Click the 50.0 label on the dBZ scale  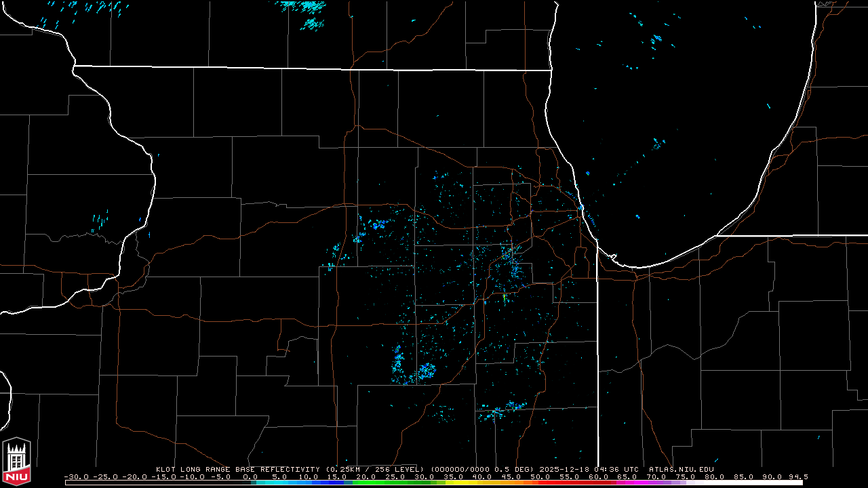(540, 476)
